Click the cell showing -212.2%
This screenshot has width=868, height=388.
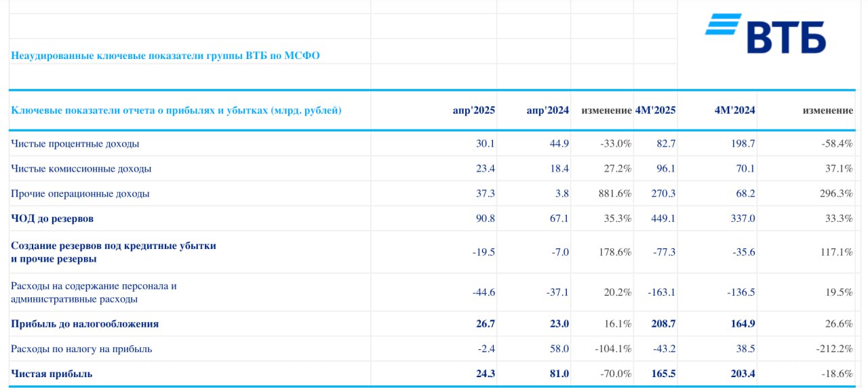click(834, 349)
